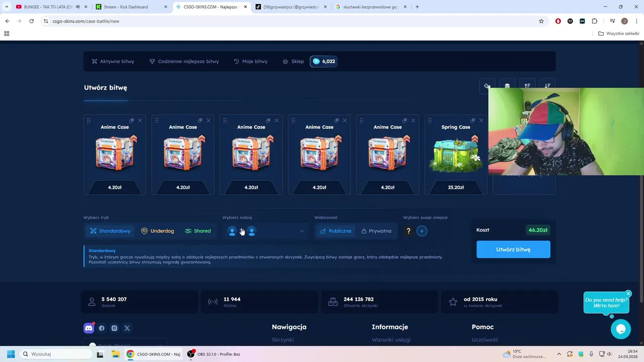Open the Chrome apps grid icon
This screenshot has width=644, height=362.
tap(7, 34)
